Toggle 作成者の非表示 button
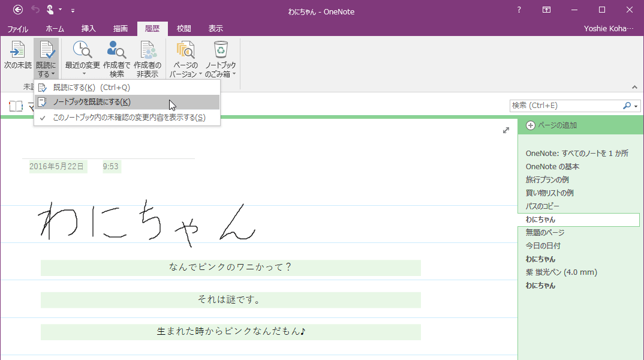This screenshot has width=644, height=360. coord(148,59)
